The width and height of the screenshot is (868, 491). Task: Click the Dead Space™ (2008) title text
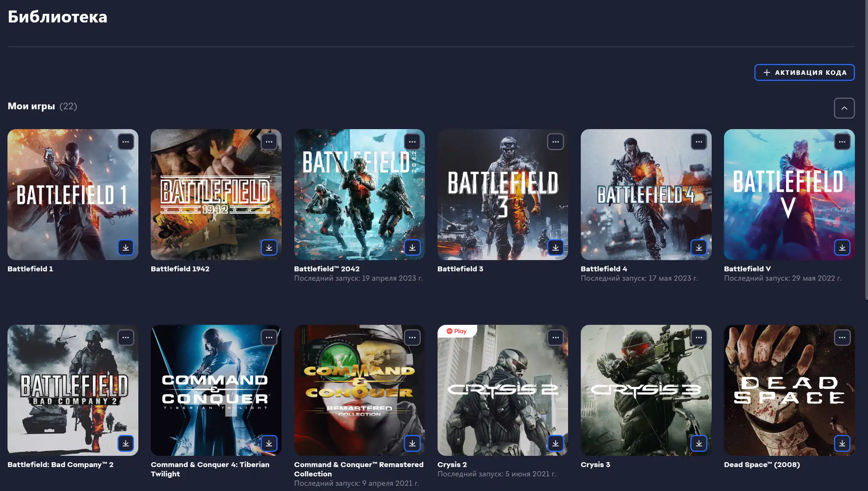click(762, 464)
